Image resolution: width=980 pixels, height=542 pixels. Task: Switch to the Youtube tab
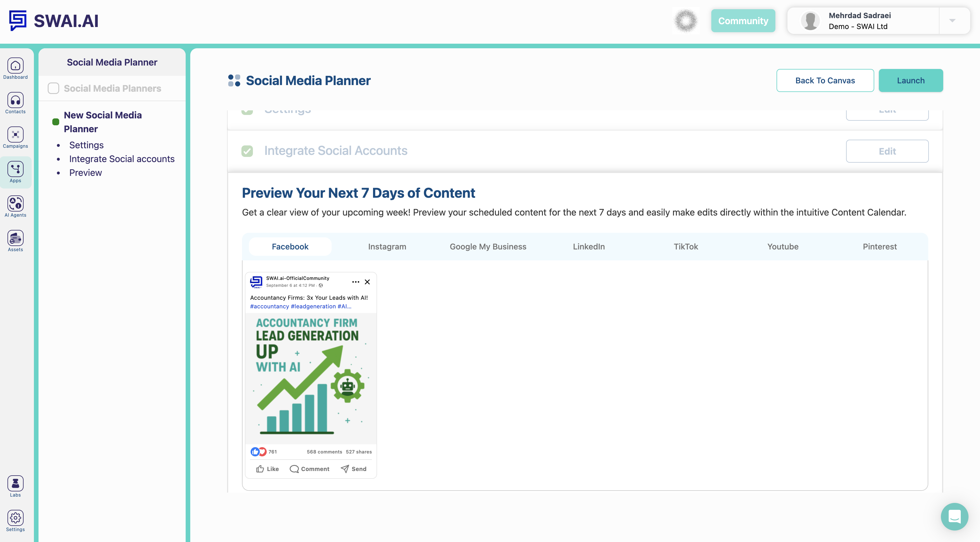[783, 247]
